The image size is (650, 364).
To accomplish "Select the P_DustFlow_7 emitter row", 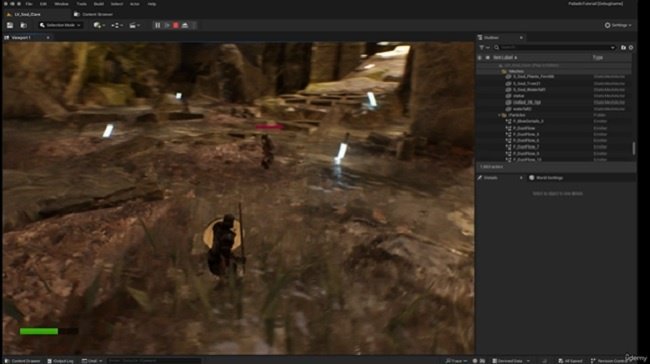I will click(x=555, y=147).
